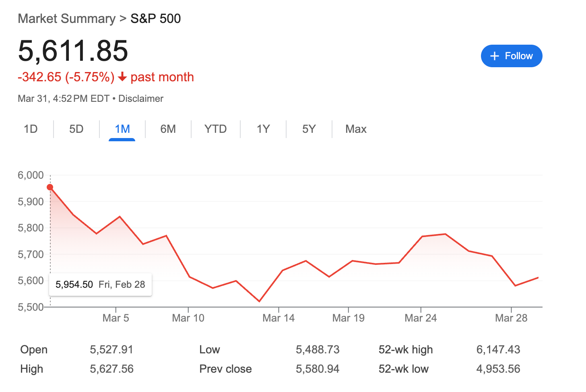The image size is (586, 392).
Task: Click the Mar 5 axis label
Action: tap(116, 318)
